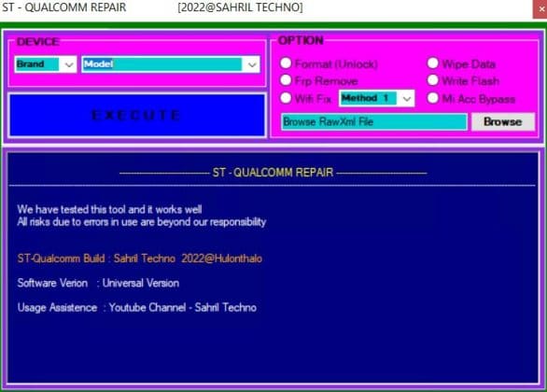Close the ST - Qualcomm Repair window
The width and height of the screenshot is (547, 392).
click(x=540, y=9)
